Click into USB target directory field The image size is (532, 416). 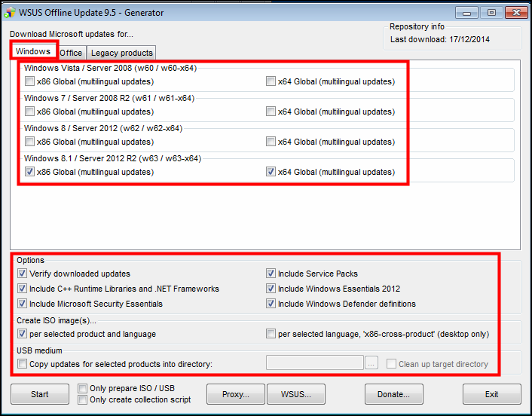[314, 364]
